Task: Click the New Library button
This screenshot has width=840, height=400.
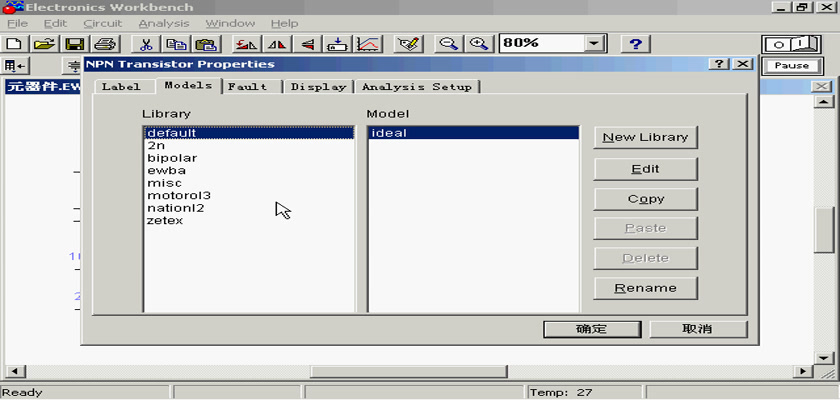Action: [x=646, y=138]
